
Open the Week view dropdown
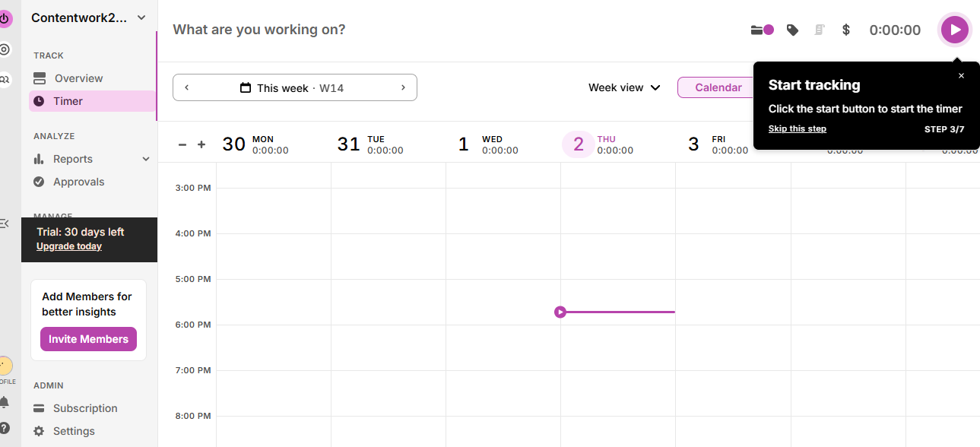point(623,87)
